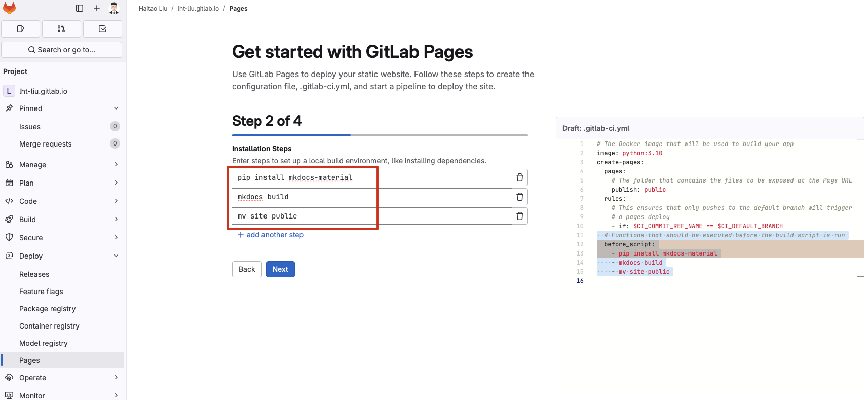Image resolution: width=868 pixels, height=400 pixels.
Task: Click the Manage section icon
Action: click(x=9, y=165)
